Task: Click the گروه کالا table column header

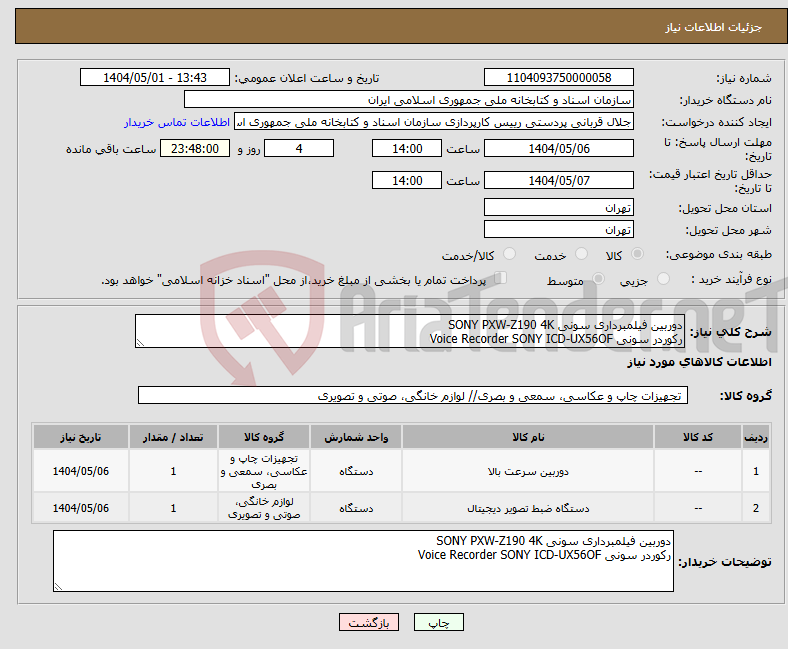Action: coord(264,437)
